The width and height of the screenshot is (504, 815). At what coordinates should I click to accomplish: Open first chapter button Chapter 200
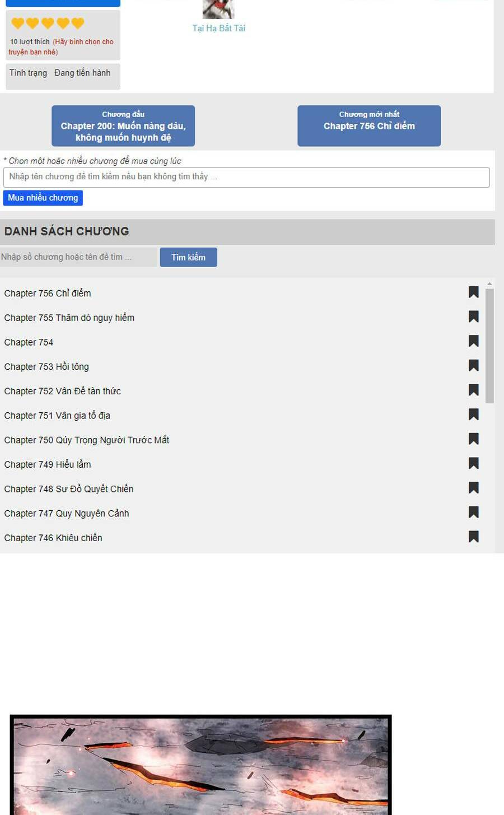pyautogui.click(x=123, y=126)
